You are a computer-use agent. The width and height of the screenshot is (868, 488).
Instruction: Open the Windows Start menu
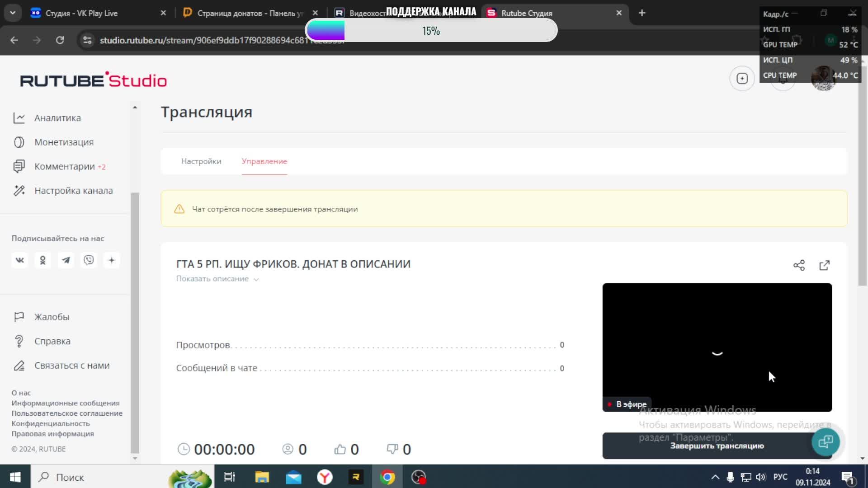pyautogui.click(x=15, y=477)
